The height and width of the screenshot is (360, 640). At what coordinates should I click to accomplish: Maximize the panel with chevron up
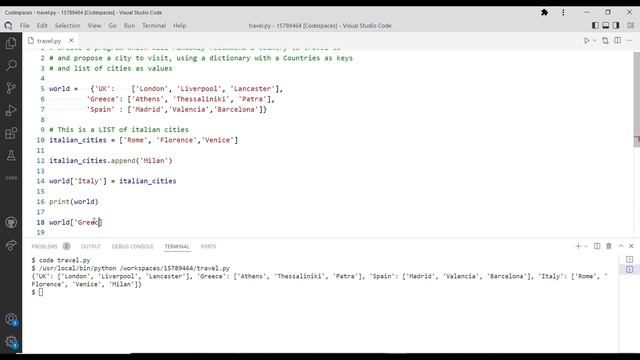point(621,246)
